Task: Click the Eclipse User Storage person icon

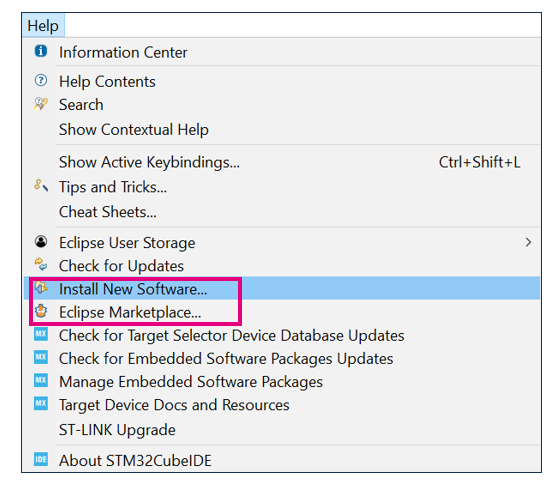Action: 41,242
